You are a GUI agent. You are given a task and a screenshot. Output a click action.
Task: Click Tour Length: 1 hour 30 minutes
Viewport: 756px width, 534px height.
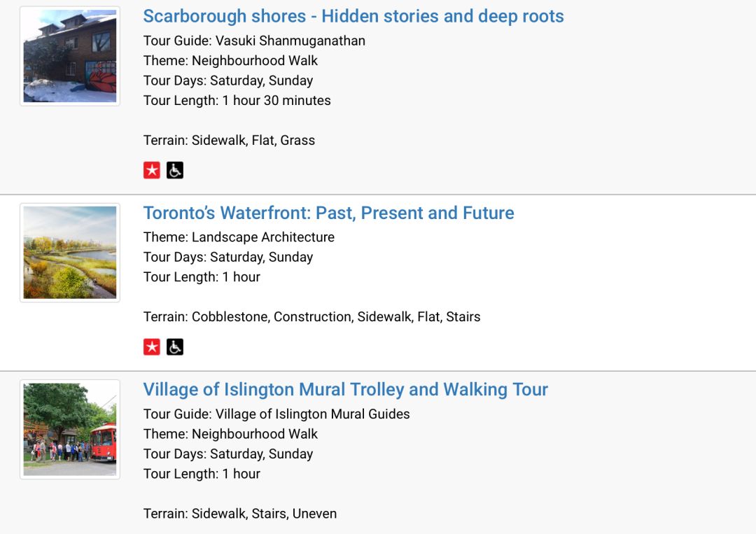(237, 100)
